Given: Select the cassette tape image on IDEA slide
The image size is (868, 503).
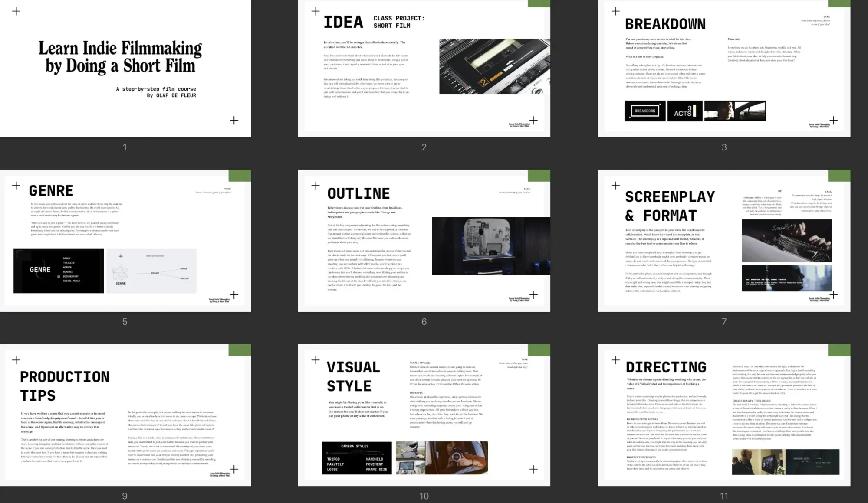Looking at the screenshot, I should pyautogui.click(x=494, y=66).
